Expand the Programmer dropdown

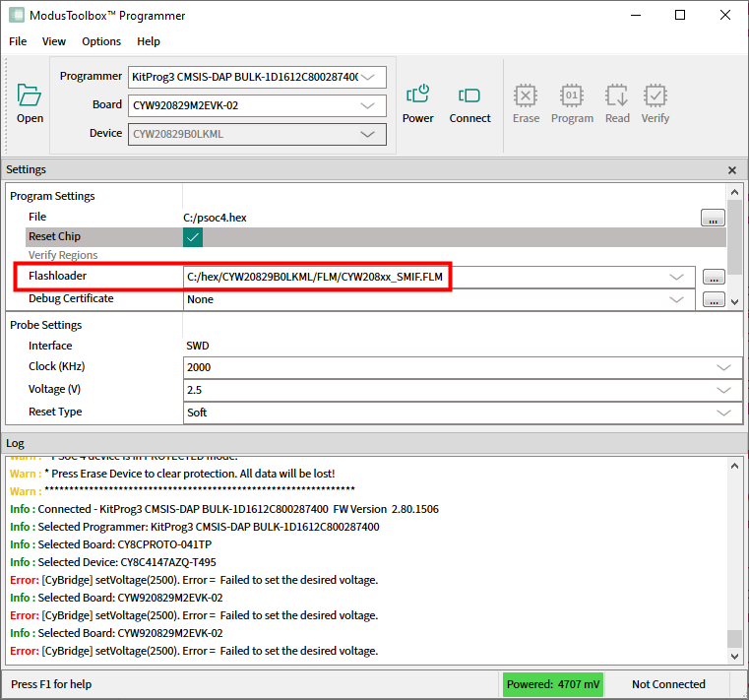pos(368,77)
